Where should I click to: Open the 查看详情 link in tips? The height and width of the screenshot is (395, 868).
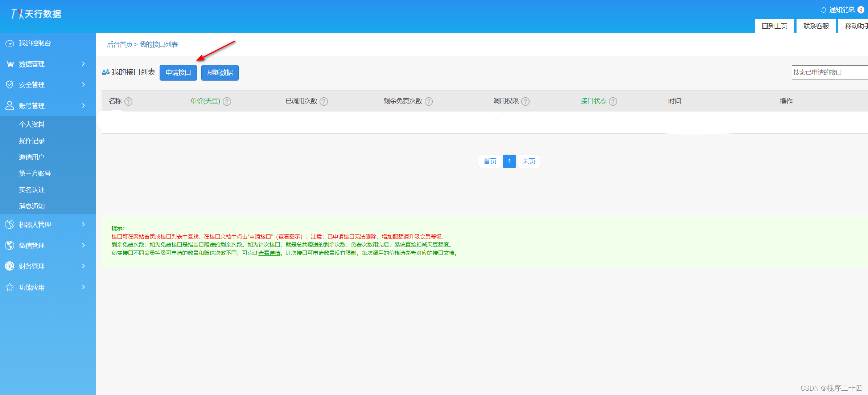tap(269, 253)
